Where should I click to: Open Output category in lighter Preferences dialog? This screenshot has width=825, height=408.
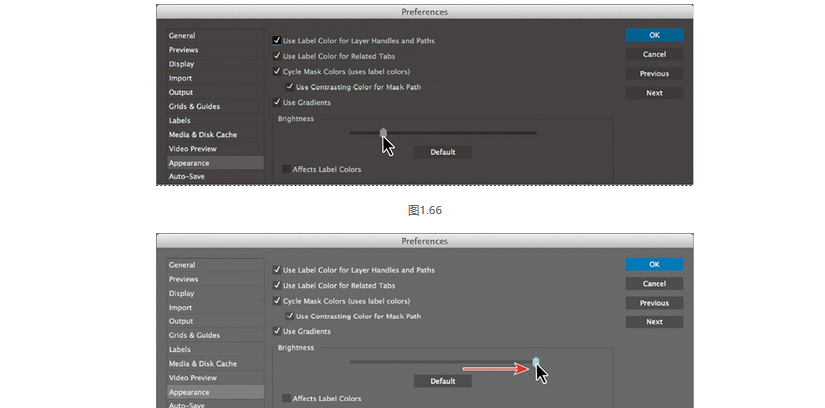tap(215, 321)
